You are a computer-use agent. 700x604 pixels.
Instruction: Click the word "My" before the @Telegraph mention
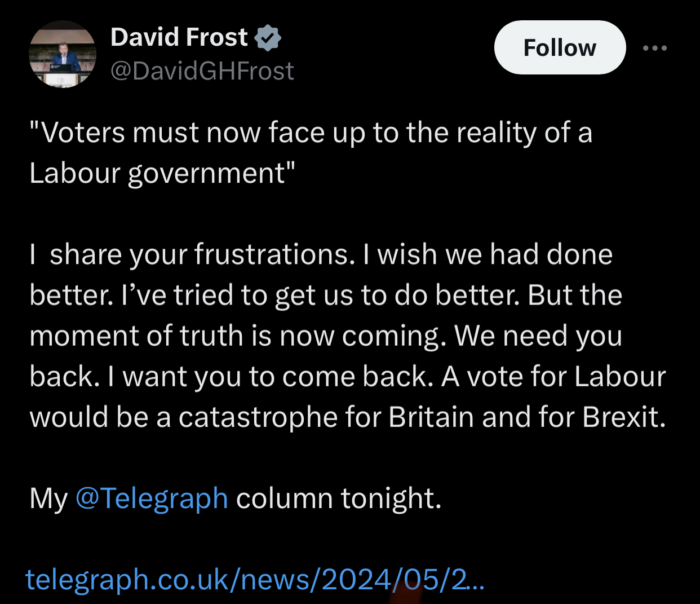pos(48,499)
